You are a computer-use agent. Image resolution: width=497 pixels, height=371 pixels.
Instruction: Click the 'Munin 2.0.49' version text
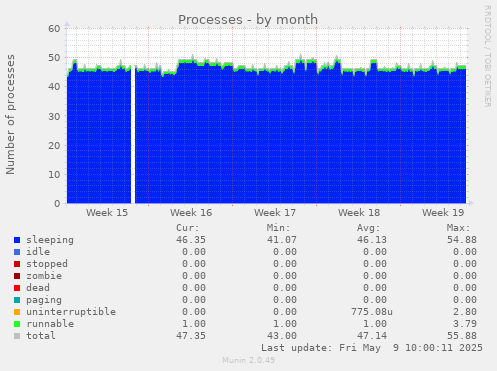tap(248, 360)
